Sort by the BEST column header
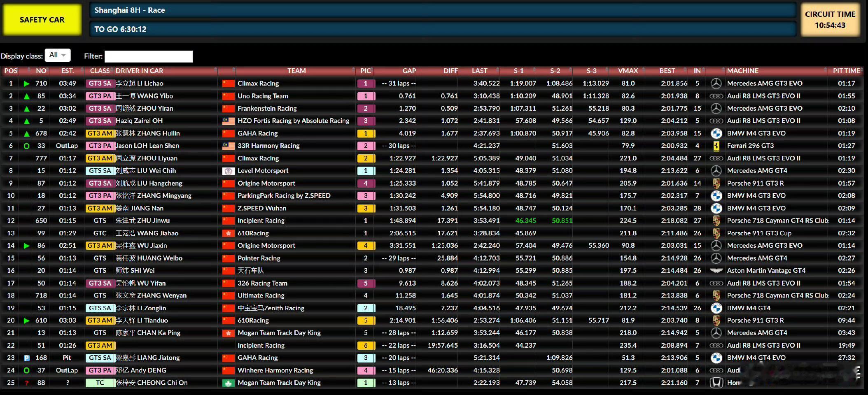The height and width of the screenshot is (395, 868). point(667,71)
